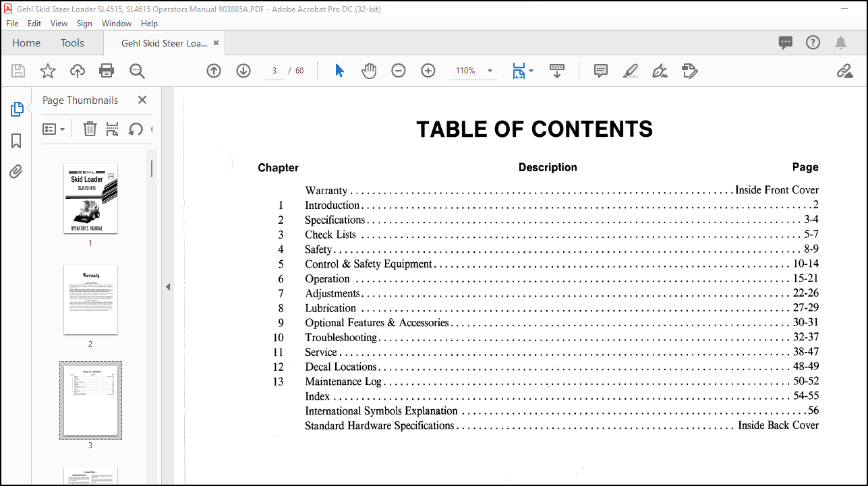Open the comments chat bubble icon
The height and width of the screenshot is (486, 868).
tap(786, 42)
